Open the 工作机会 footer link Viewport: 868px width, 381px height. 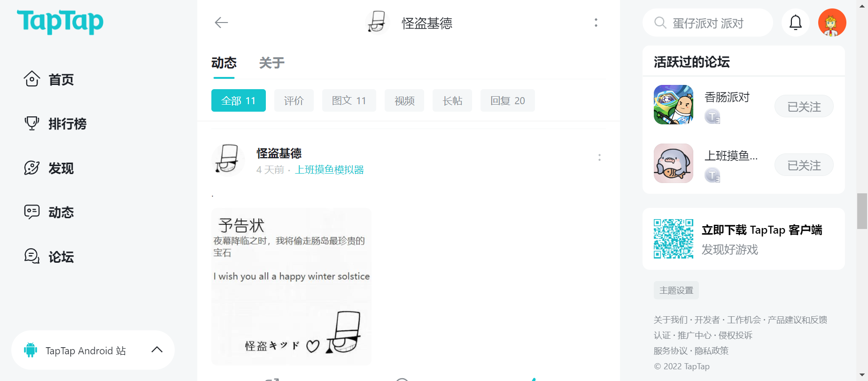click(x=744, y=320)
